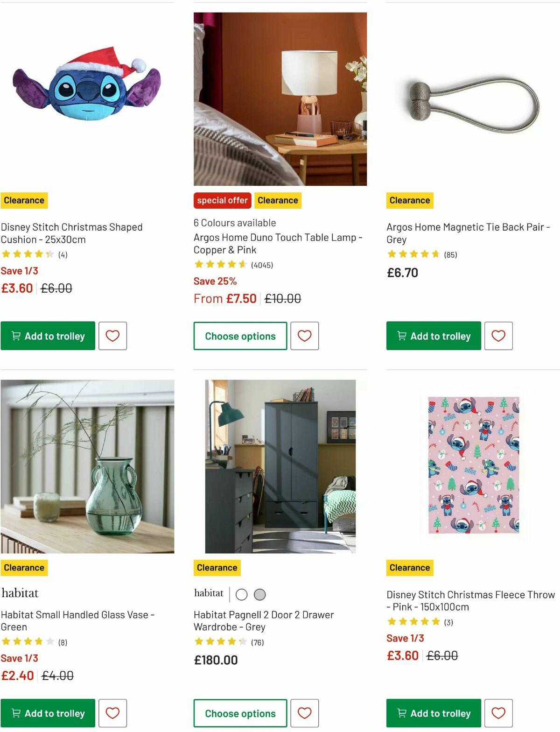This screenshot has width=560, height=732.
Task: Expand the 6 Colours available link
Action: click(x=235, y=223)
